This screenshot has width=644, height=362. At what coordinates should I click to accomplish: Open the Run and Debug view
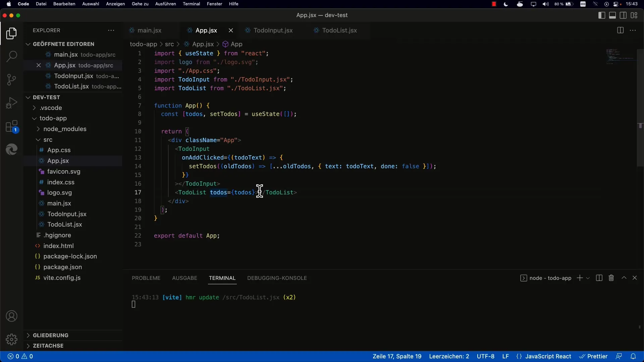[x=11, y=103]
